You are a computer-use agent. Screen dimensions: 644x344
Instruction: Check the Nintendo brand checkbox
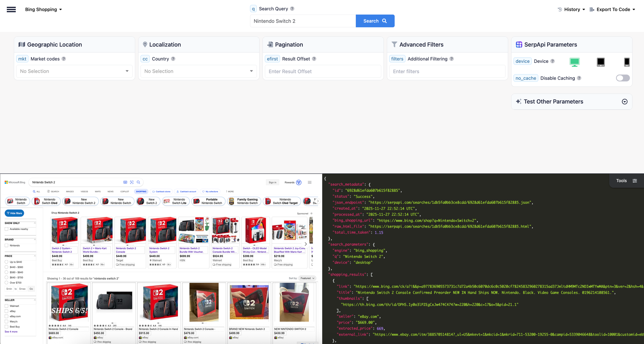tap(6, 246)
